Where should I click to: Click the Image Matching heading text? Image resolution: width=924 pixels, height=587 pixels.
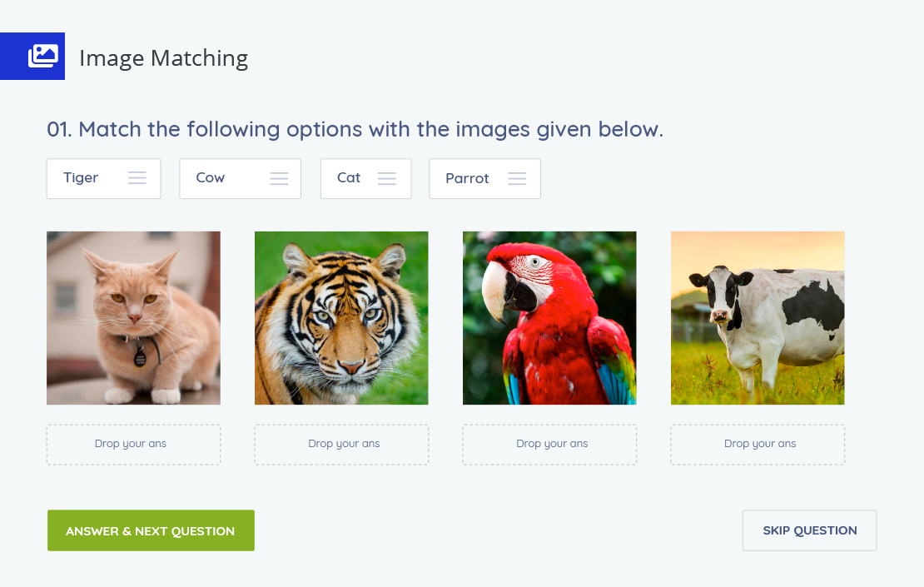click(x=164, y=58)
